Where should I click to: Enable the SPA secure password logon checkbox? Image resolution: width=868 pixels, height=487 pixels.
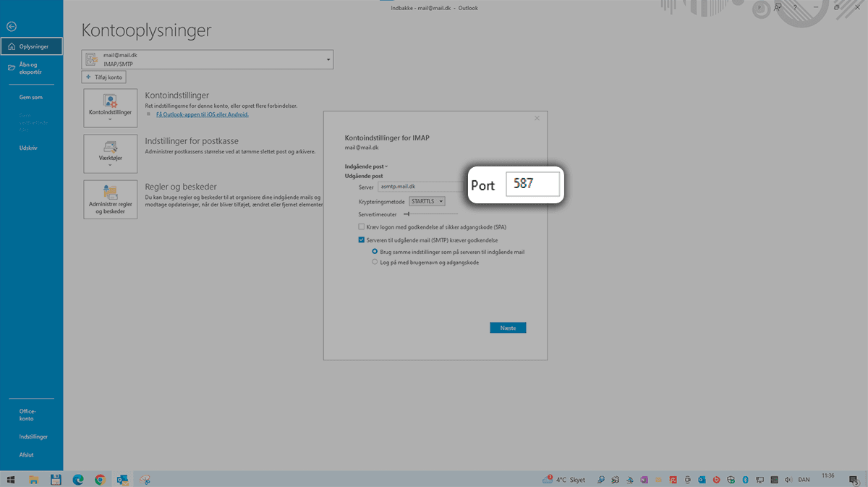(361, 227)
